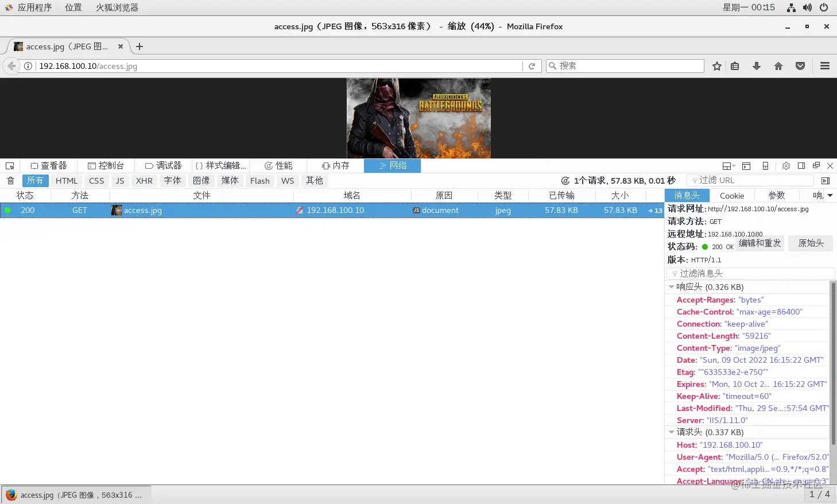This screenshot has height=504, width=837.
Task: Bookmark this page with the star icon
Action: 717,66
